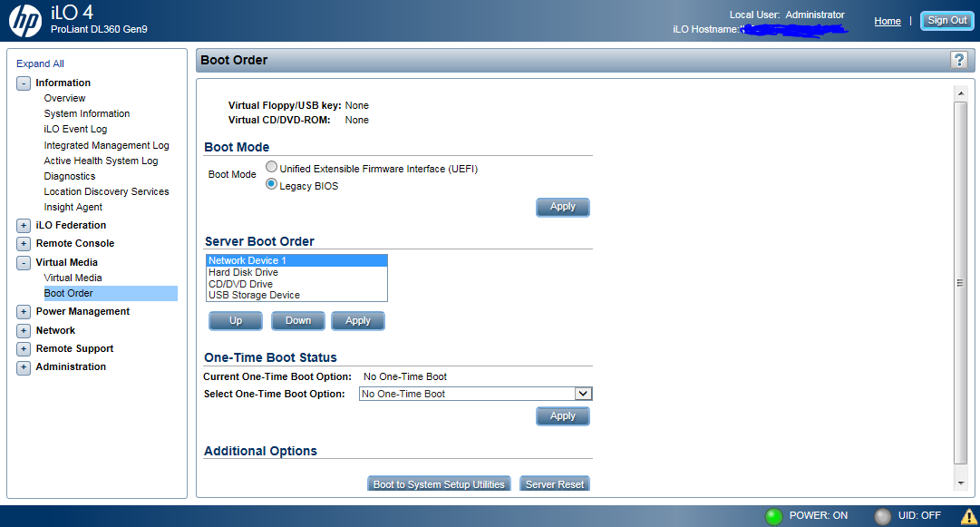Open the Overview page
Screen dimensions: 980x527
[x=64, y=98]
